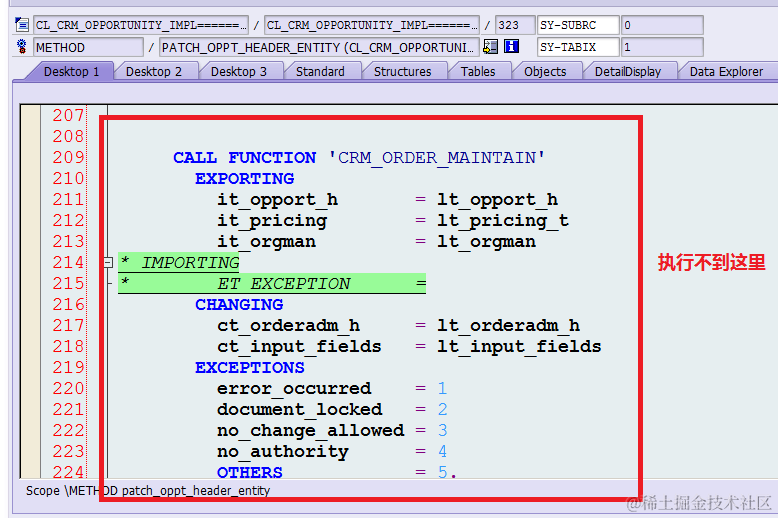Click the lt_orderadm_h variable
This screenshot has height=518, width=778.
coord(508,325)
